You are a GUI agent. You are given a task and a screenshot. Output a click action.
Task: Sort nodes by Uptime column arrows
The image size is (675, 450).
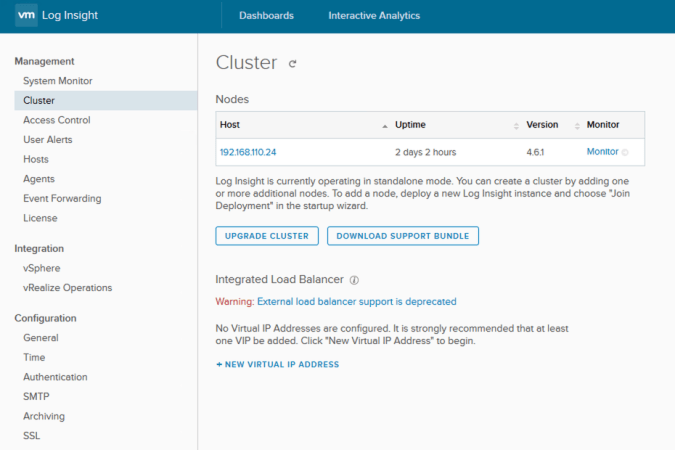point(516,126)
